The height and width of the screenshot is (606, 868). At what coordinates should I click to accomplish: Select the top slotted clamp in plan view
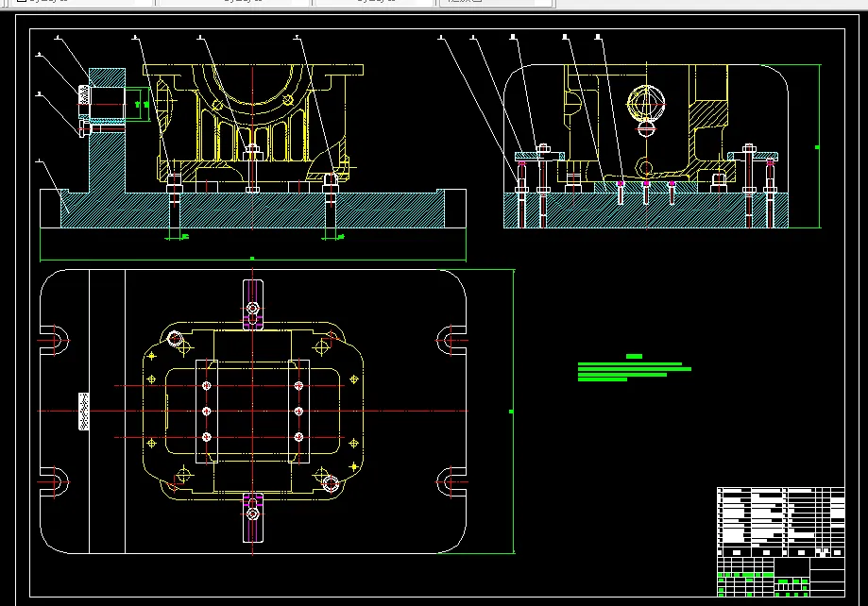pyautogui.click(x=253, y=304)
